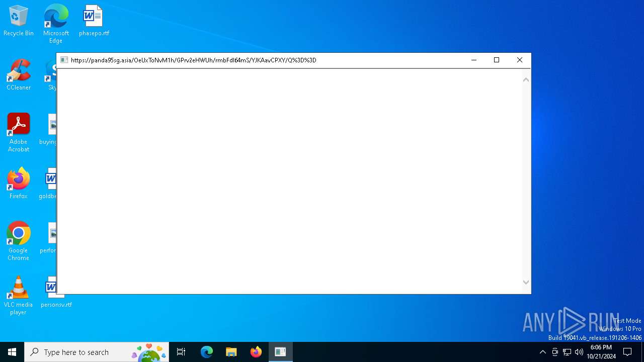This screenshot has width=644, height=362.
Task: Open Adobe Acrobat desktop shortcut
Action: click(19, 133)
